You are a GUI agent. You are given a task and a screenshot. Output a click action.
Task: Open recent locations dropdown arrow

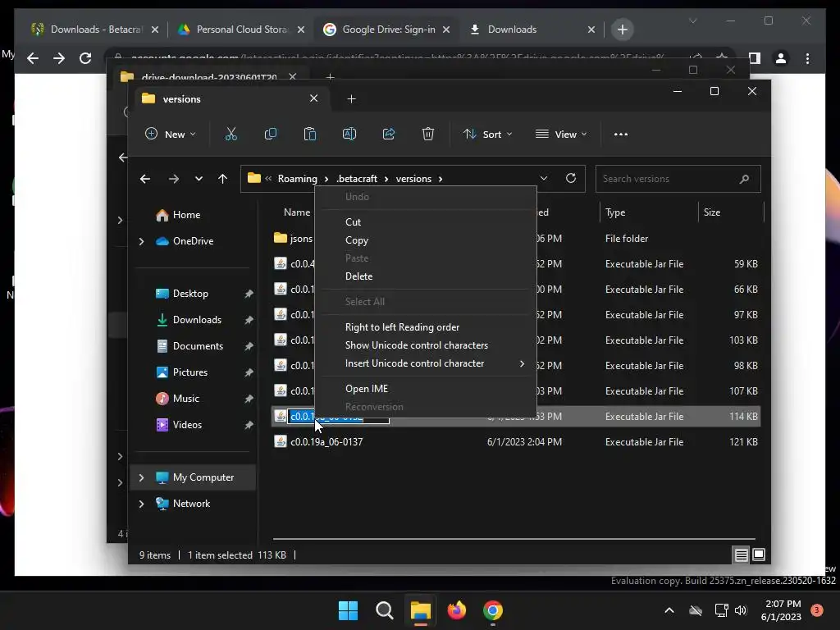199,179
